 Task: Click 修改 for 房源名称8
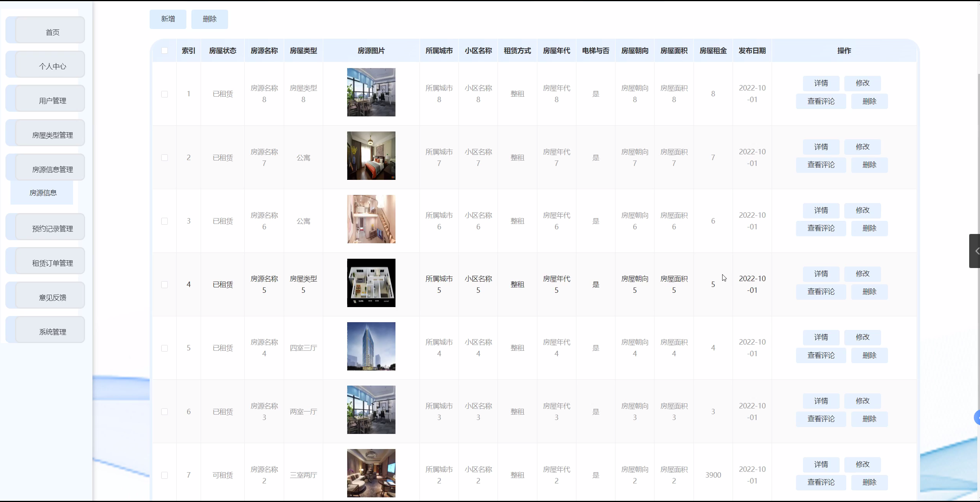(x=862, y=83)
